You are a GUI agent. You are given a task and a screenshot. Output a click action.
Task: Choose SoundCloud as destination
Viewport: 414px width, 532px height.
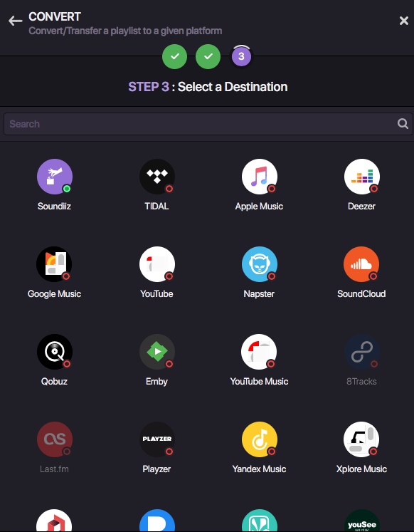pyautogui.click(x=361, y=264)
